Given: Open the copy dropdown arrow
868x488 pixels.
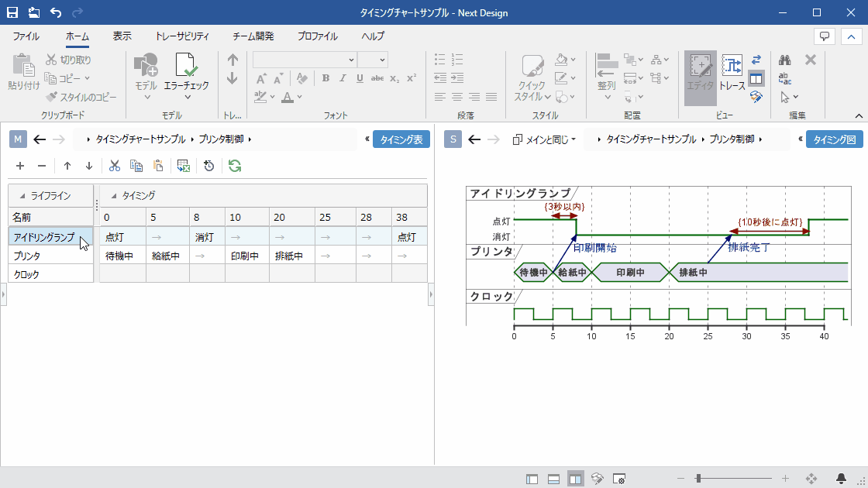Looking at the screenshot, I should point(88,78).
